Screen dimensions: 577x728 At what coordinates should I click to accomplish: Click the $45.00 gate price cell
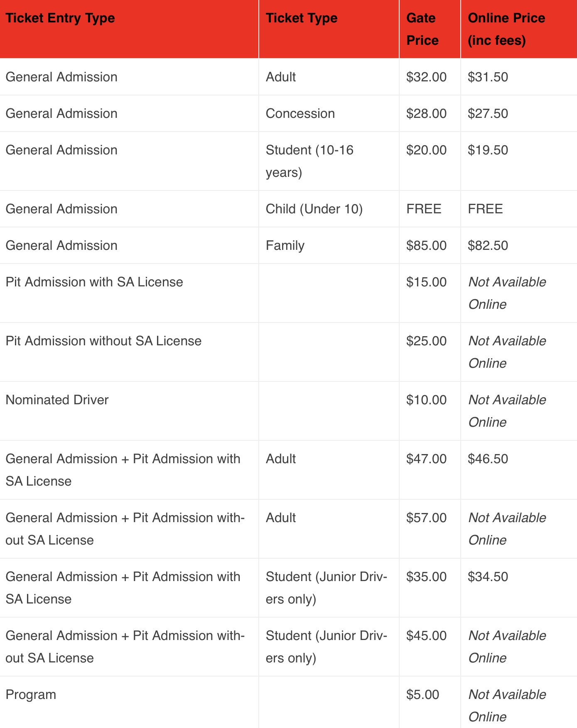tap(426, 636)
